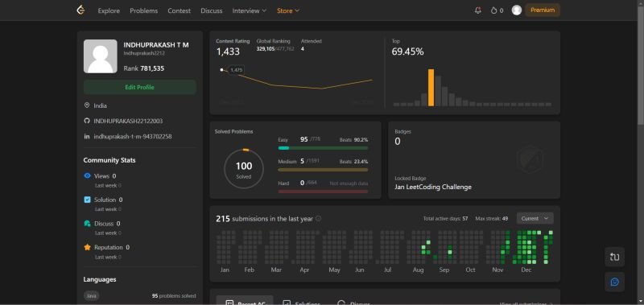The width and height of the screenshot is (644, 305).
Task: Open the notifications bell icon
Action: click(477, 10)
